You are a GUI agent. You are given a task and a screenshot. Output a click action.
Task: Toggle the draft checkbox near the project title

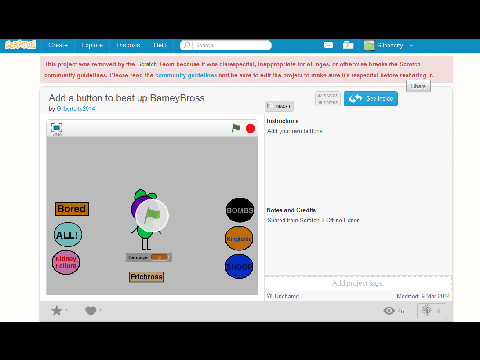point(270,106)
